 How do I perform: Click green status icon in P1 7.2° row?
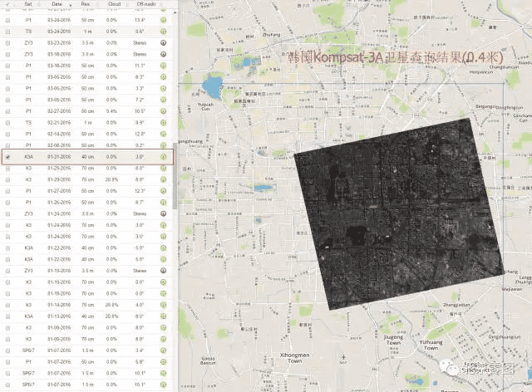coord(163,100)
